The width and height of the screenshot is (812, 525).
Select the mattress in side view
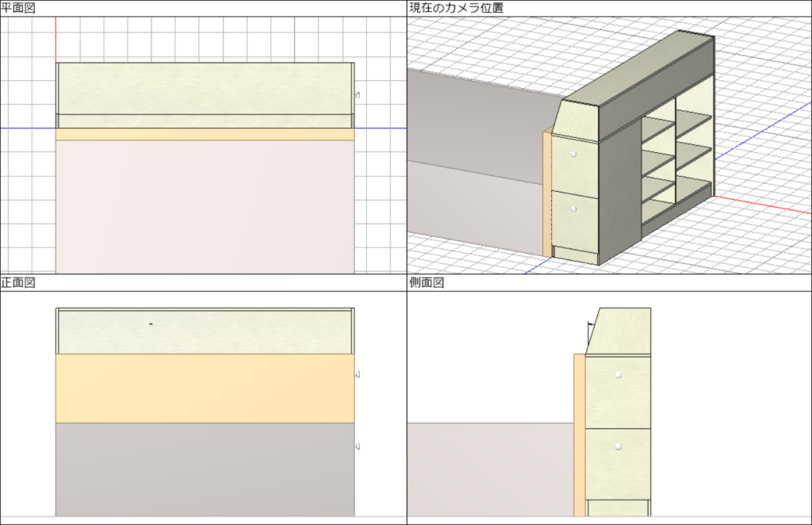coord(489,468)
